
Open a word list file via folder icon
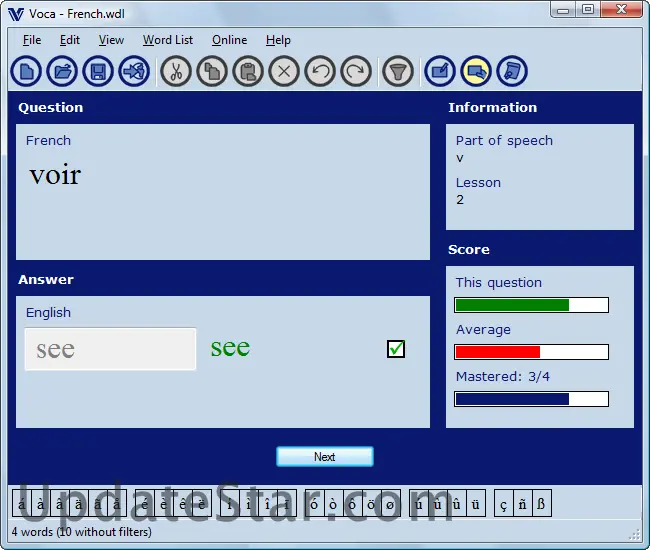[62, 71]
